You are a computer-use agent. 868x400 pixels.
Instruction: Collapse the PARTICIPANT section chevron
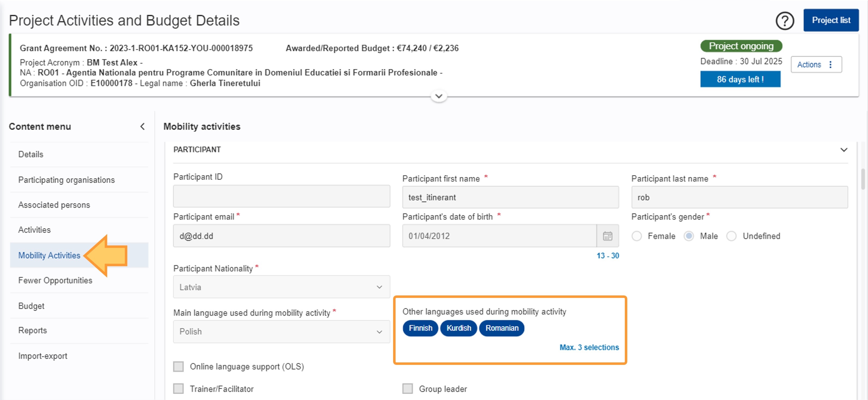[x=844, y=149]
